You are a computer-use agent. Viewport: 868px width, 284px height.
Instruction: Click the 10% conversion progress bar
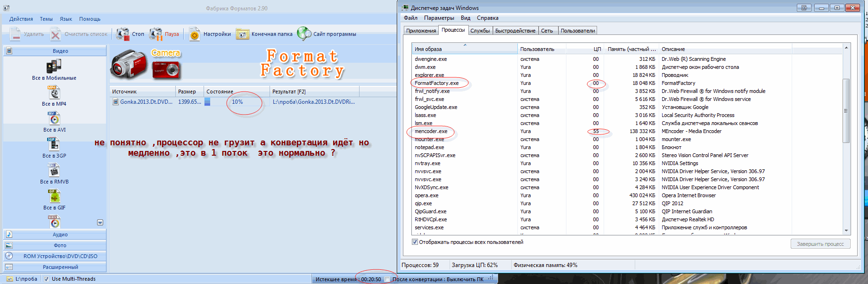point(237,101)
